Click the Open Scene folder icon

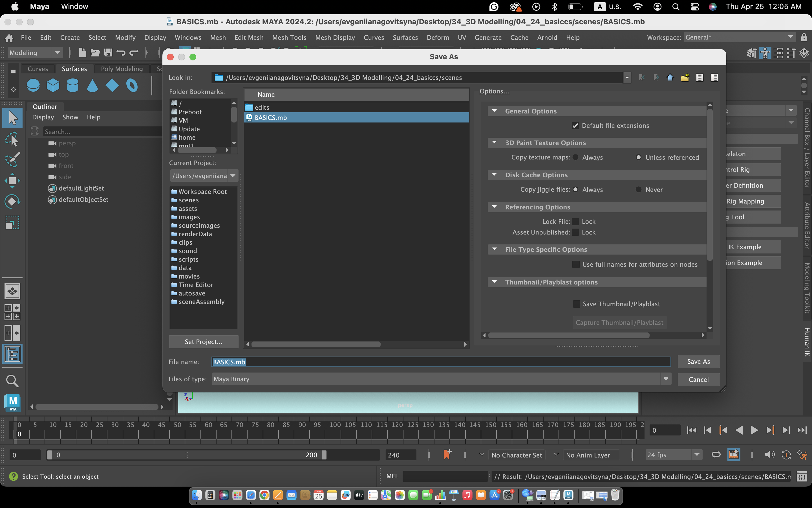pyautogui.click(x=95, y=52)
